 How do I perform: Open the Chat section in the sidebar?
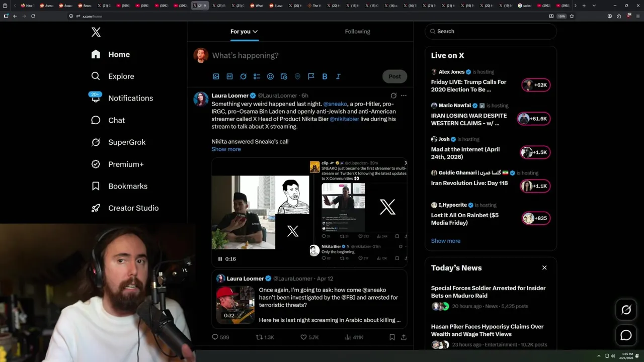pos(108,120)
